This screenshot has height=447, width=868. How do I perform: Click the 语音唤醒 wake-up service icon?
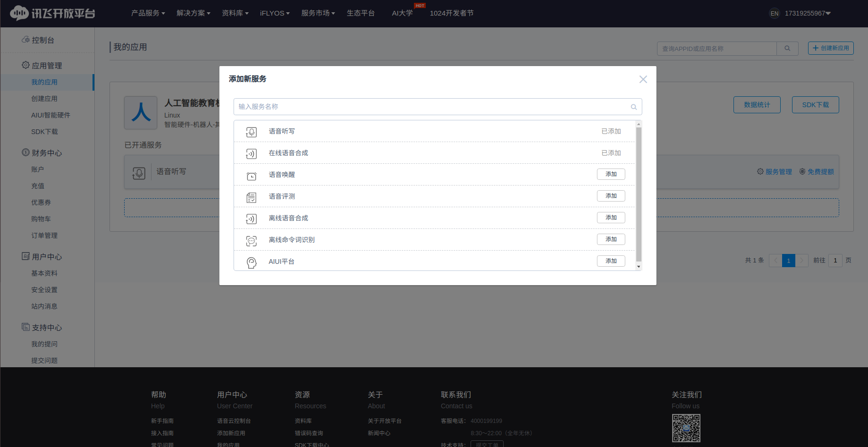coord(251,175)
